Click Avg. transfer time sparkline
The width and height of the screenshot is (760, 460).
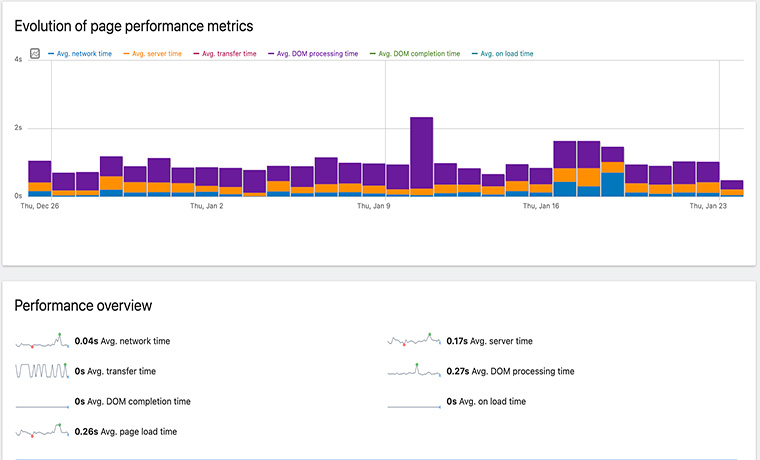coord(41,371)
